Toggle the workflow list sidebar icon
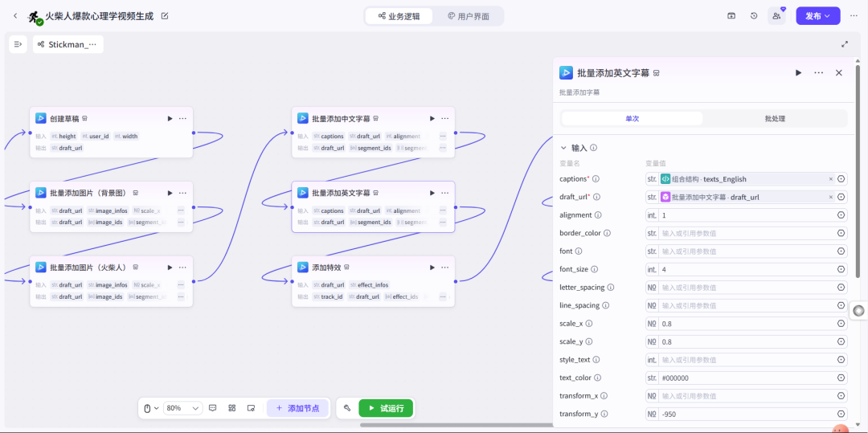The height and width of the screenshot is (433, 868). (x=18, y=44)
